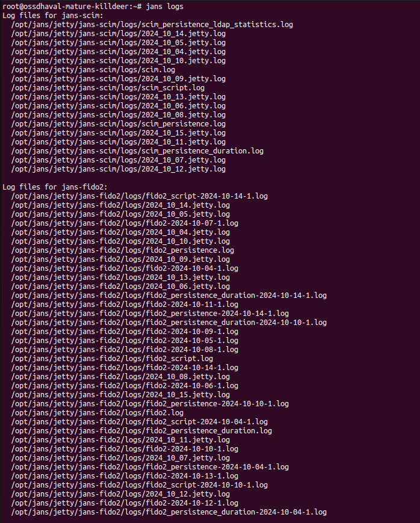Click jans-scim 2024_10_15.jetty.log path
This screenshot has width=420, height=523.
tap(119, 132)
